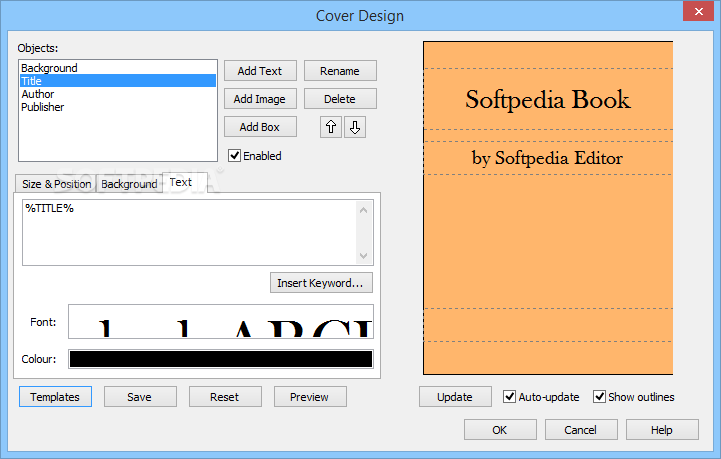Save the cover design
This screenshot has height=459, width=721.
point(140,397)
